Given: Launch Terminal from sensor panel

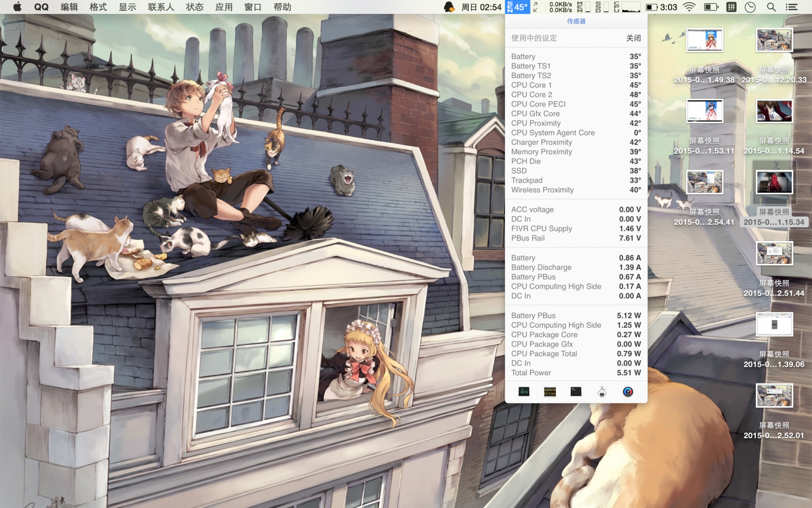Looking at the screenshot, I should pyautogui.click(x=576, y=392).
